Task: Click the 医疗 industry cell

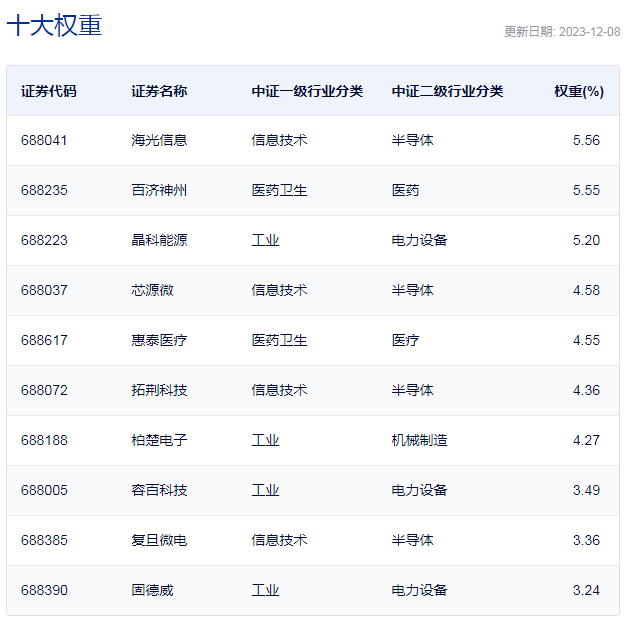Action: point(405,340)
